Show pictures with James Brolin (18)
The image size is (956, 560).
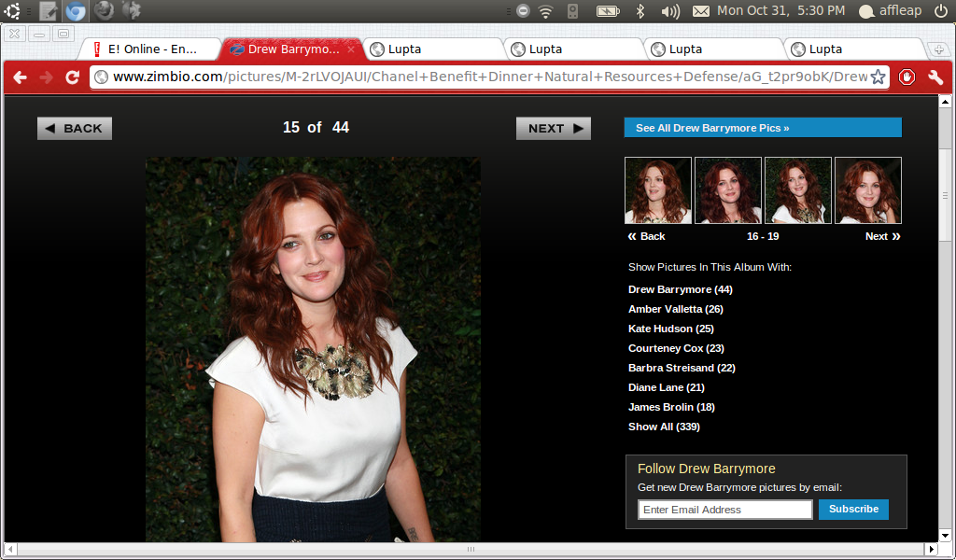[671, 406]
